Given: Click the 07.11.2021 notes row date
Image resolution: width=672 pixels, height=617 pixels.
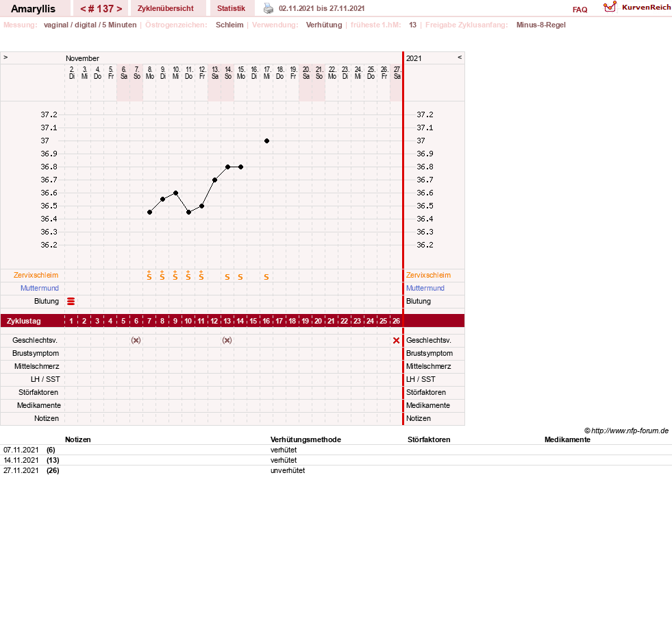Looking at the screenshot, I should click(21, 450).
